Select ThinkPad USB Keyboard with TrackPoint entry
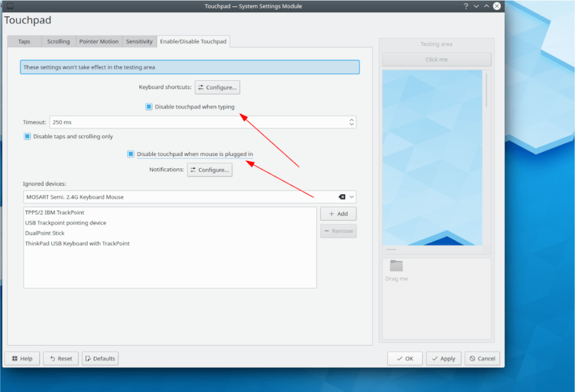 77,244
